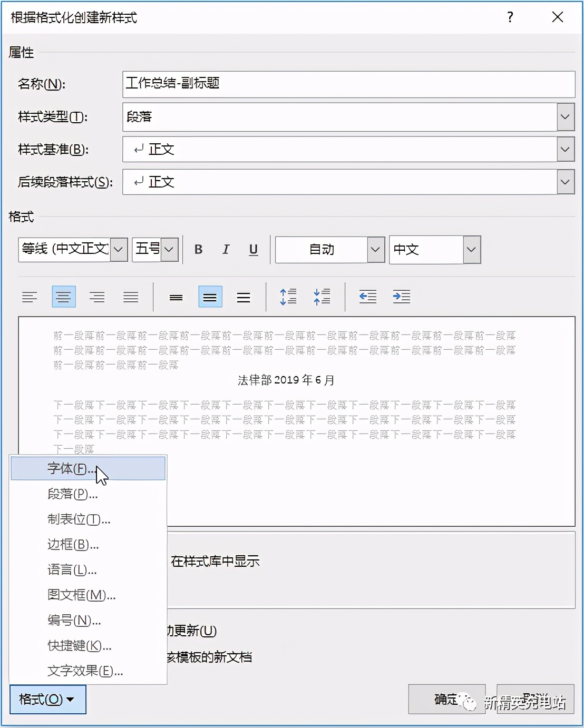The image size is (584, 728).
Task: Select center alignment icon
Action: (x=64, y=297)
